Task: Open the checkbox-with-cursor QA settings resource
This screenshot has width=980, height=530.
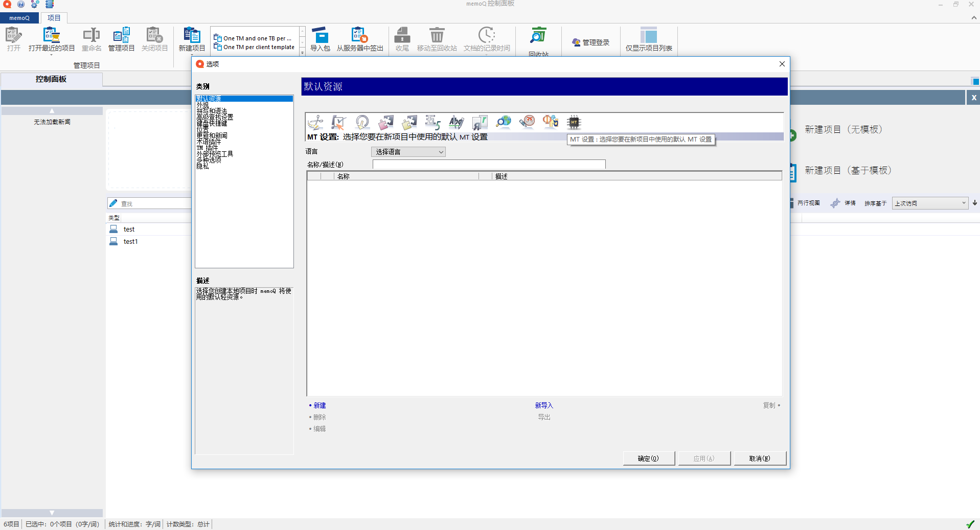Action: (338, 122)
